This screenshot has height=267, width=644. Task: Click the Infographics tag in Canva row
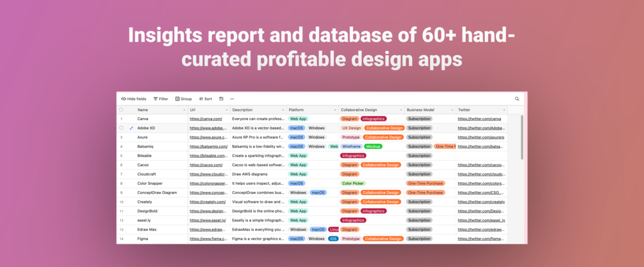coord(374,119)
